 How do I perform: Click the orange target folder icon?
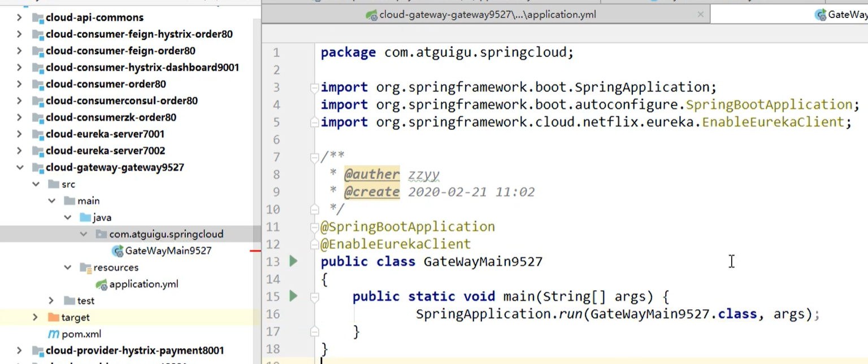(x=53, y=317)
